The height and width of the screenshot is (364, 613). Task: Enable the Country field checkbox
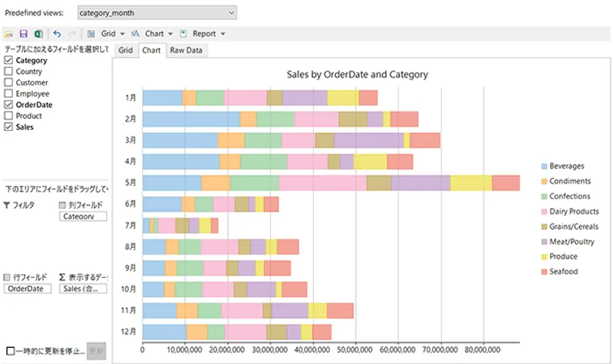(x=9, y=71)
